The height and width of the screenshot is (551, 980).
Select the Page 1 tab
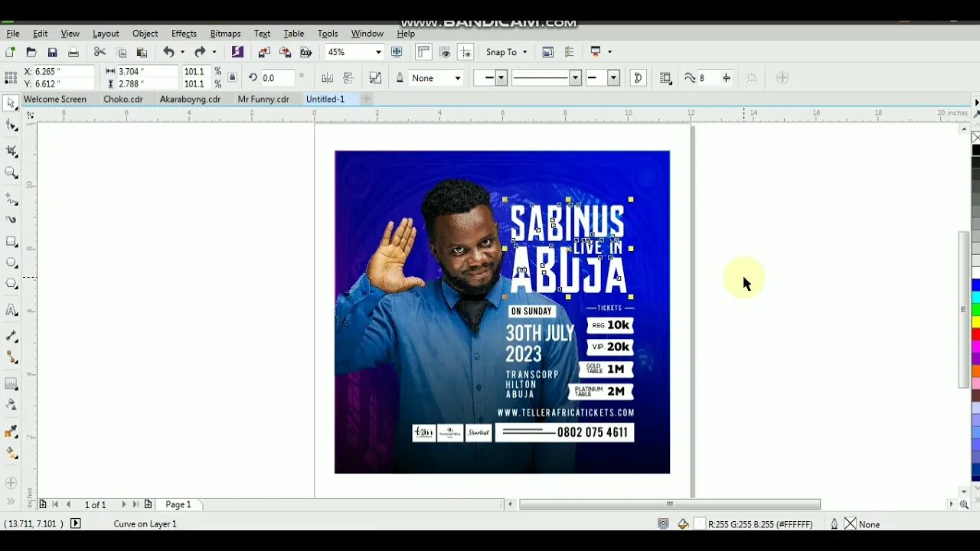(178, 504)
